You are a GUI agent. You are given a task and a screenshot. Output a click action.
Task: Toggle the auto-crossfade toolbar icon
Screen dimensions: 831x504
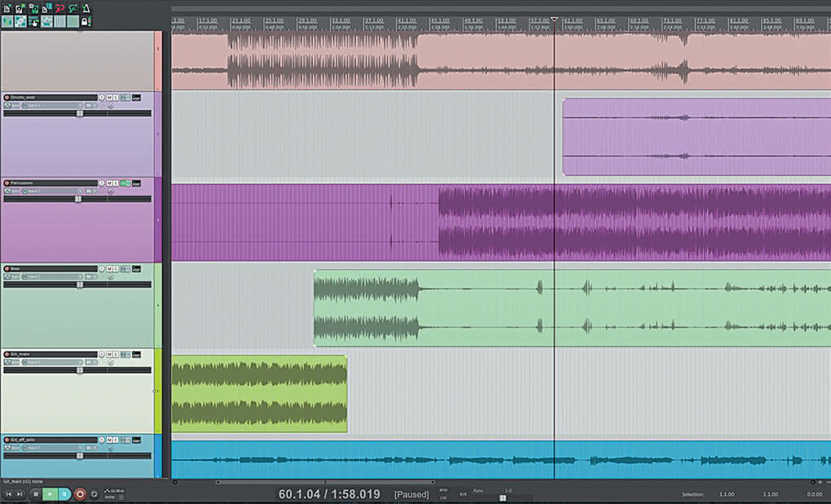click(x=7, y=22)
